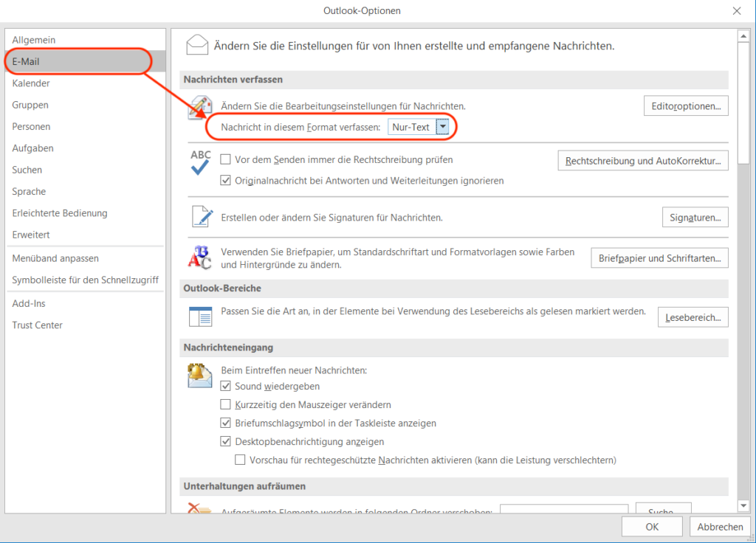Click the pencil-and-paper editing settings icon
Viewport: 756px width, 543px height.
tap(200, 107)
